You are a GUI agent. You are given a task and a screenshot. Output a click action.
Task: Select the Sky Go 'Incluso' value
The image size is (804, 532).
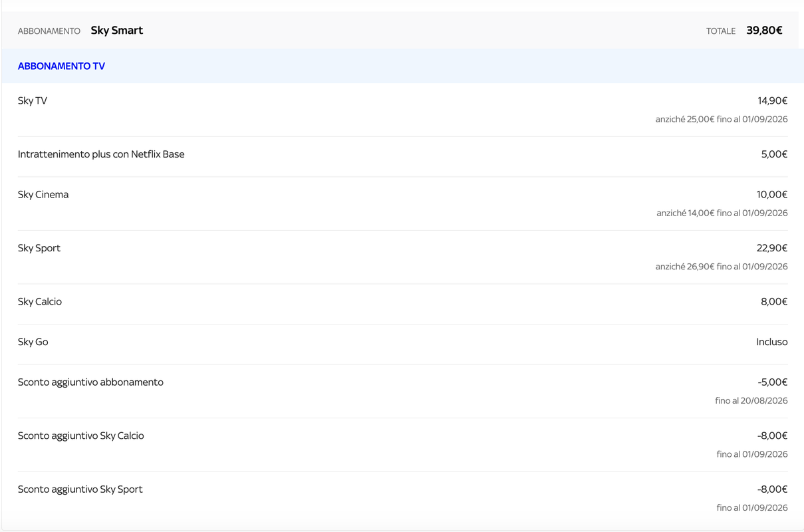(x=772, y=342)
